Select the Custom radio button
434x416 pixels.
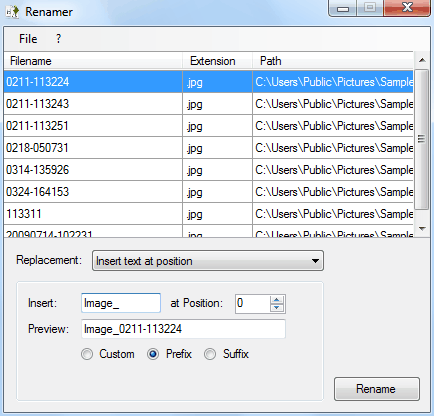(87, 354)
